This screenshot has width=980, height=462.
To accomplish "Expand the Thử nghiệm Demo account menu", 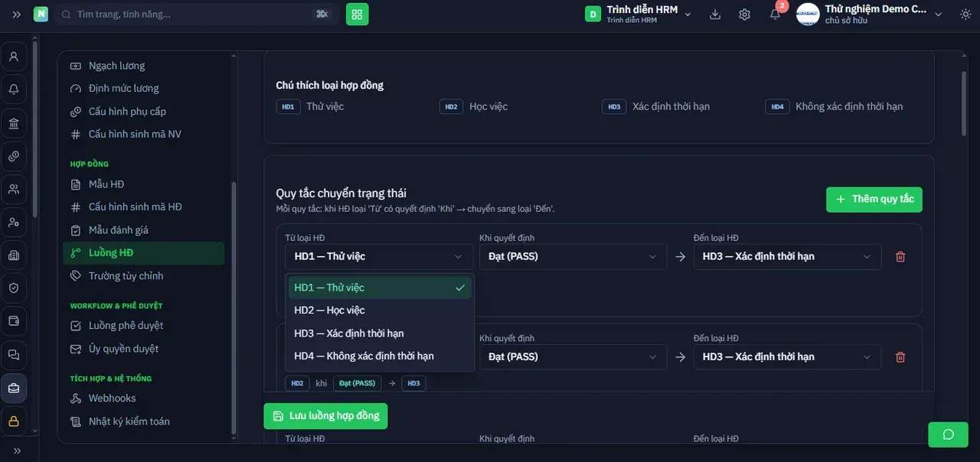I will click(869, 15).
